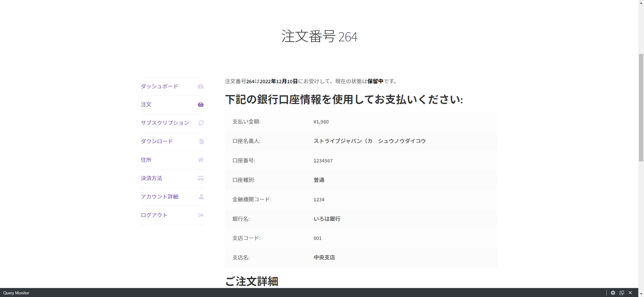Click the order status 保留中 text
Screen dimensions: 644x297
375,81
